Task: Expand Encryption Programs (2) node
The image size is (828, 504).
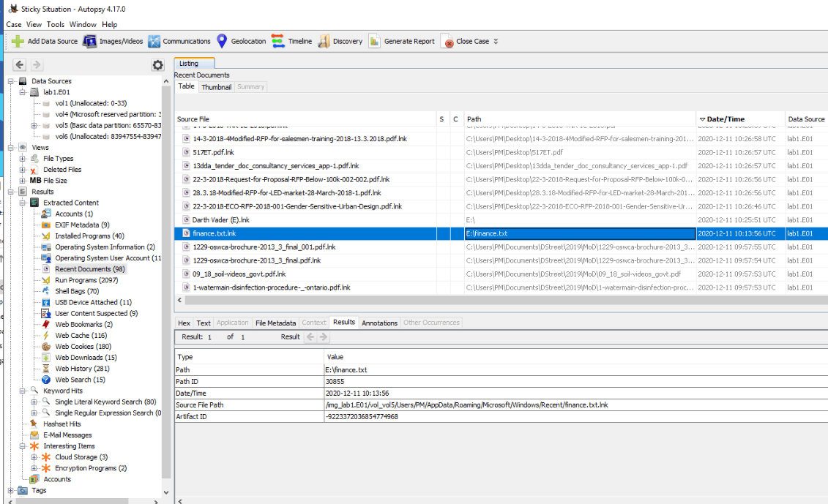Action: coord(34,468)
